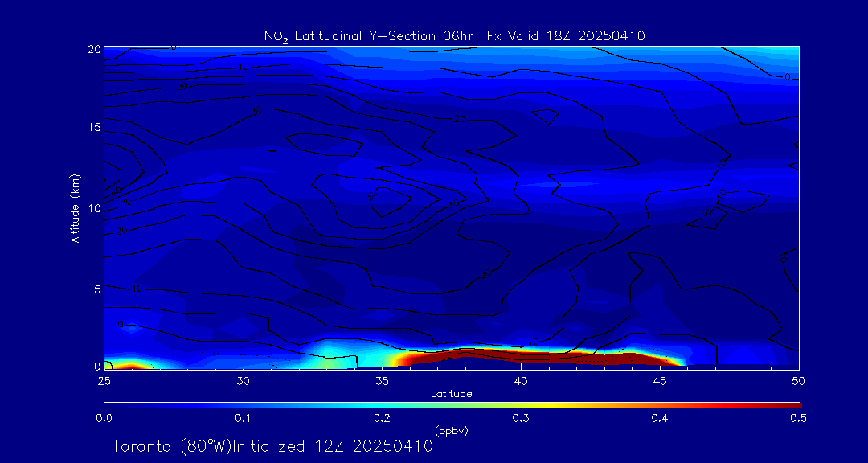Click colorbar label 0.5

799,418
